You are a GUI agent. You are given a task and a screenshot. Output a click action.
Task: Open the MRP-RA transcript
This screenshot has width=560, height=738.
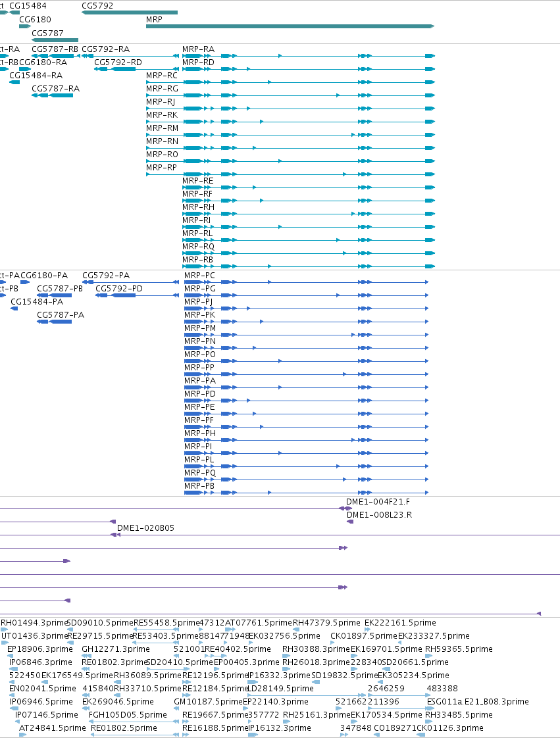tap(198, 49)
